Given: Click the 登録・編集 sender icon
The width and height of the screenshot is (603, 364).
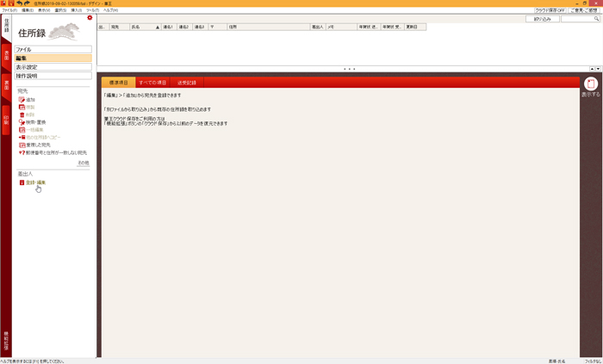Looking at the screenshot, I should pos(22,182).
